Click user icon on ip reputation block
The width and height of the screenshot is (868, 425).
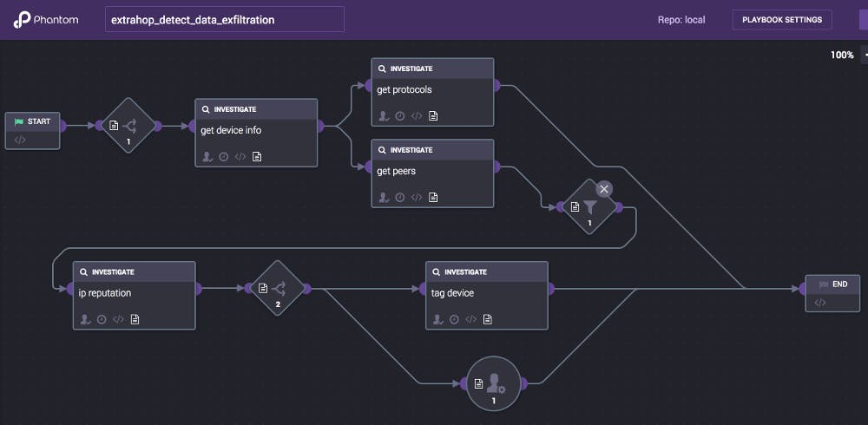pyautogui.click(x=85, y=319)
